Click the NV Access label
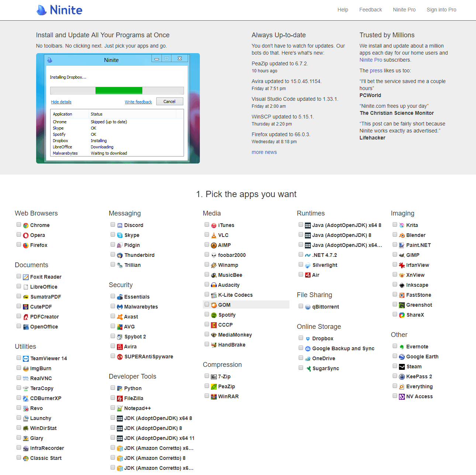 [x=419, y=397]
